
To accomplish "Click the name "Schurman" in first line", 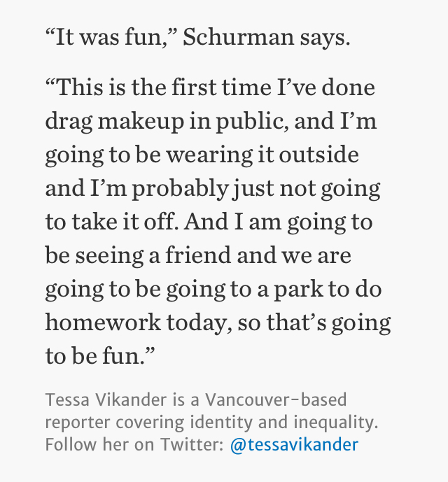I will coord(239,37).
